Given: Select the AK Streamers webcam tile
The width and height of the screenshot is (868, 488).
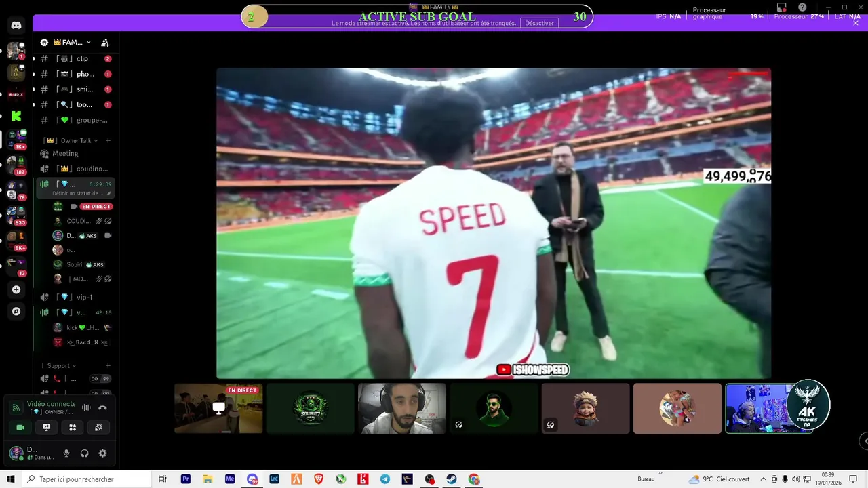Looking at the screenshot, I should point(769,409).
